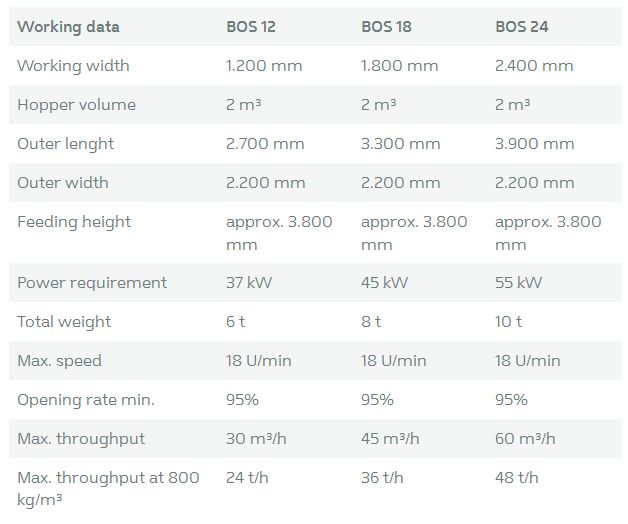This screenshot has width=628, height=524.
Task: Select the Working width row label
Action: (x=73, y=66)
